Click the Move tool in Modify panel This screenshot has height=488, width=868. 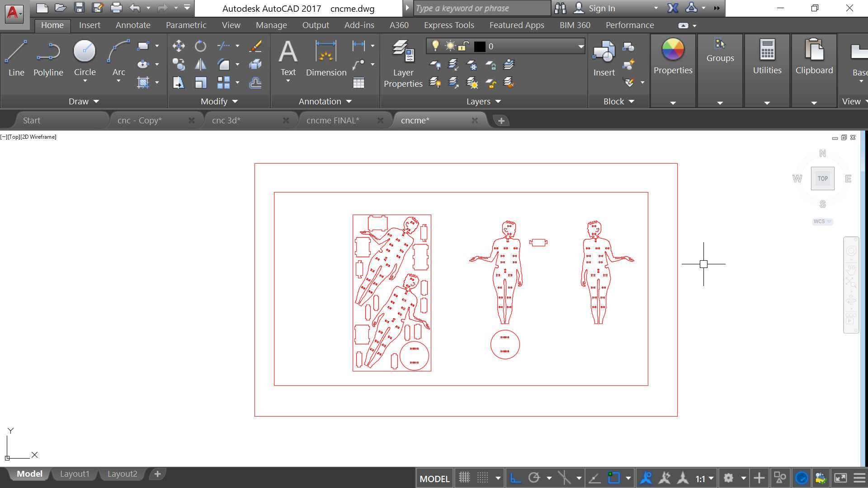pos(179,46)
